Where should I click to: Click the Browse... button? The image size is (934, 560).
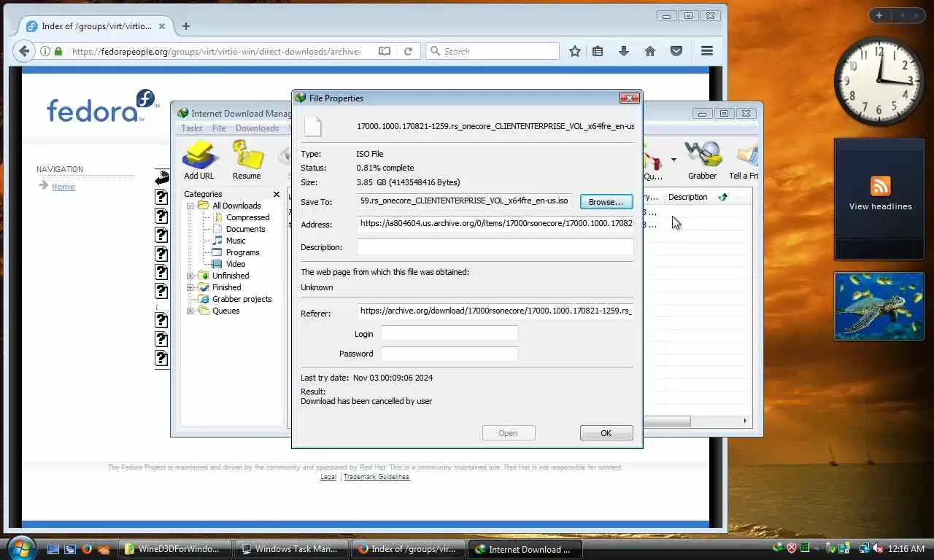click(606, 201)
